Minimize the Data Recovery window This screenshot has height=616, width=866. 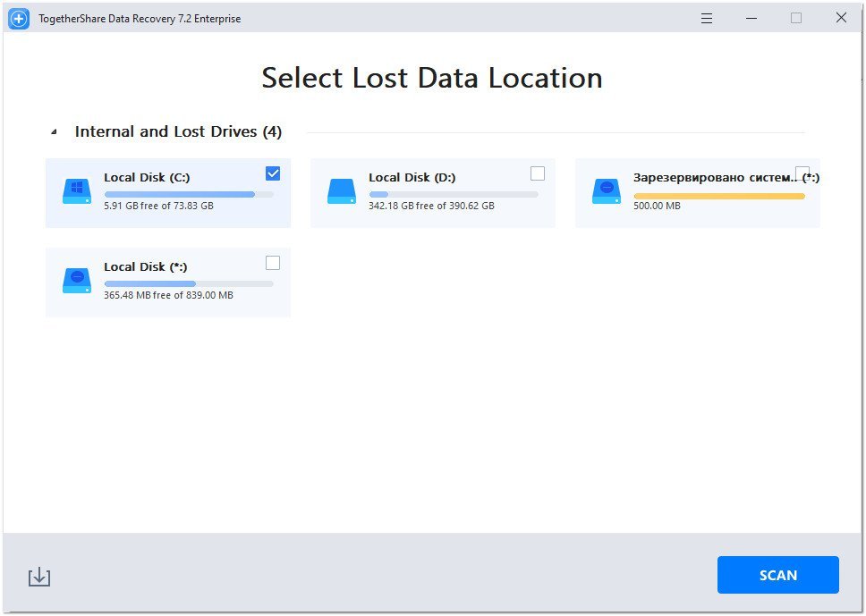[x=751, y=18]
